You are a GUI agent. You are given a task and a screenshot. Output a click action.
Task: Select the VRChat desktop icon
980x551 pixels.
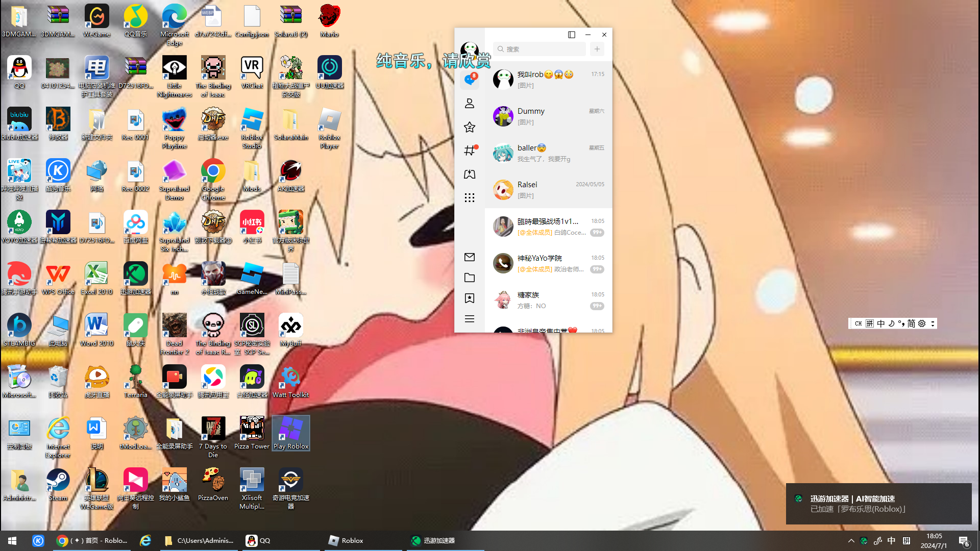click(x=252, y=72)
